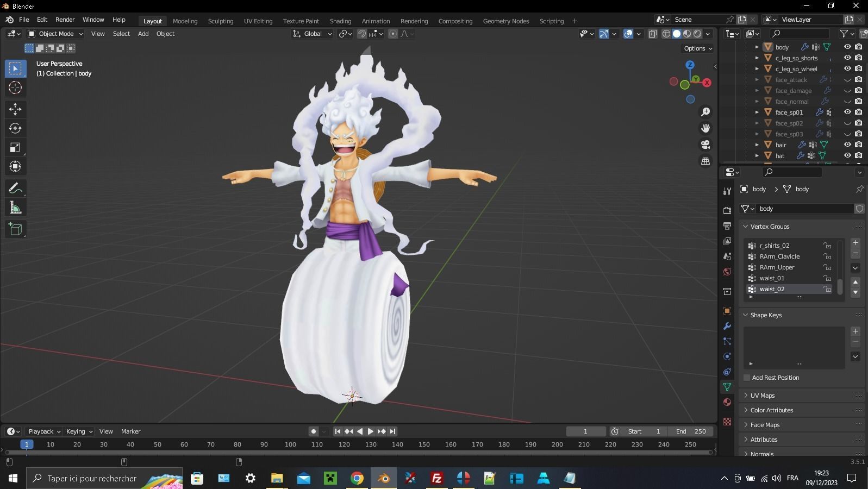This screenshot has height=489, width=868.
Task: Open the Object Data properties tab
Action: 727,387
